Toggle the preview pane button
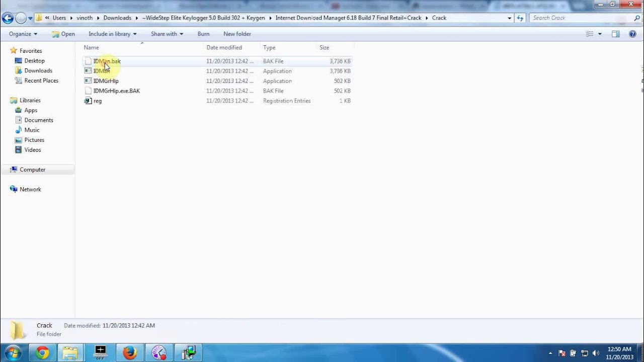Screen dimensions: 644x362 pos(615,34)
